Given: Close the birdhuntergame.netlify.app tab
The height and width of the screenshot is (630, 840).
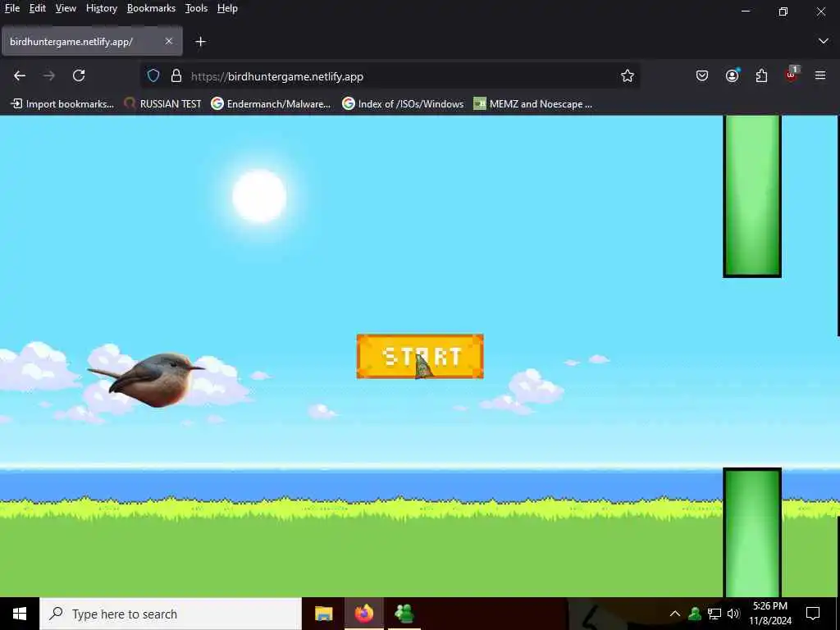Looking at the screenshot, I should point(169,41).
